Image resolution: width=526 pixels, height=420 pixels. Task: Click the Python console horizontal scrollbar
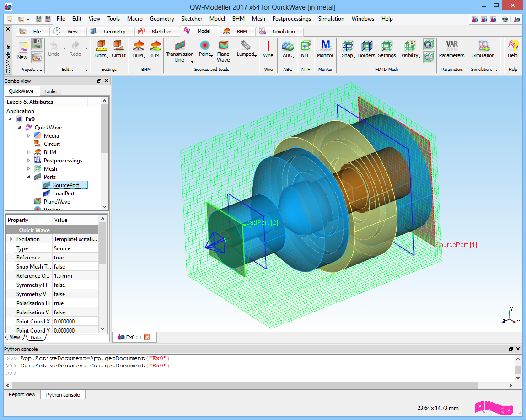click(244, 385)
